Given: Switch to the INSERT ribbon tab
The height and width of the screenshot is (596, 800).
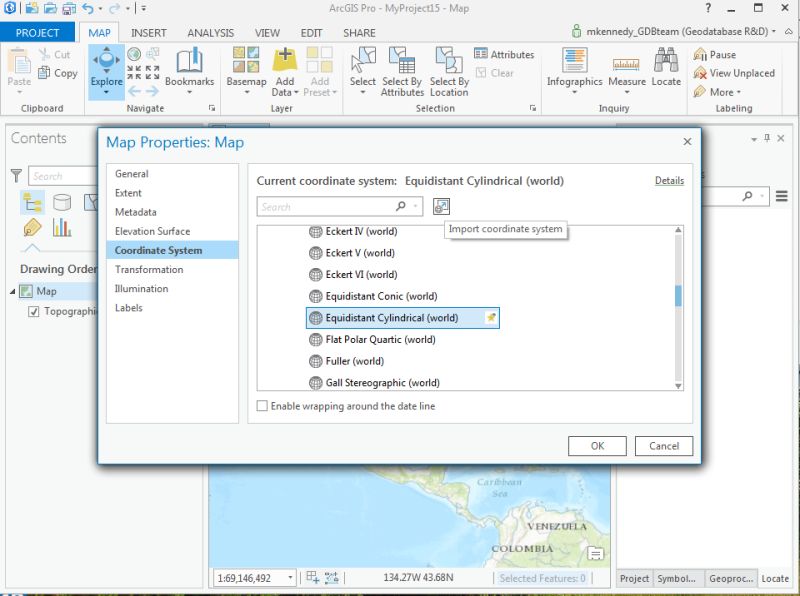Looking at the screenshot, I should [x=148, y=33].
